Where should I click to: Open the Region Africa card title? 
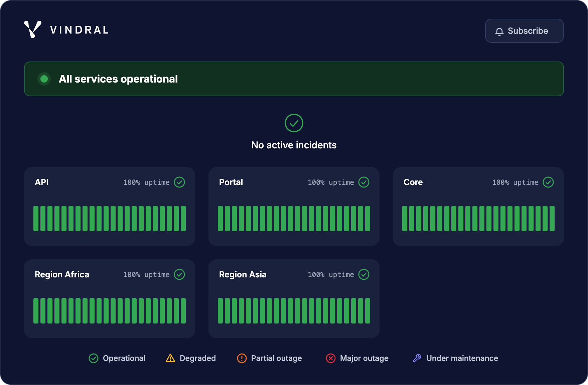[62, 274]
